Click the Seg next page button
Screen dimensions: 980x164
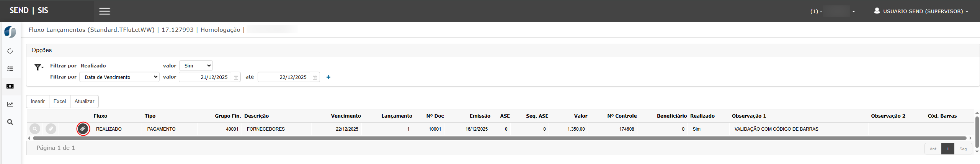tap(963, 149)
